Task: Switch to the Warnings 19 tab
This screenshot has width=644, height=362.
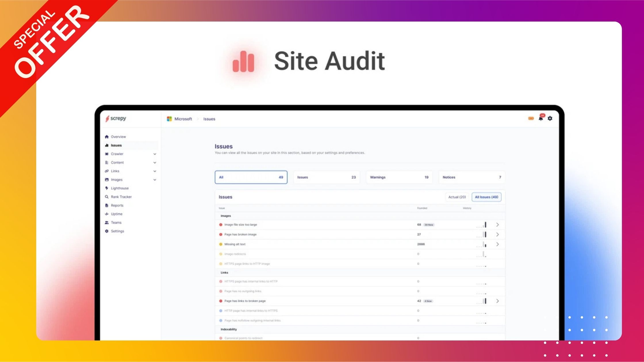Action: coord(399,177)
